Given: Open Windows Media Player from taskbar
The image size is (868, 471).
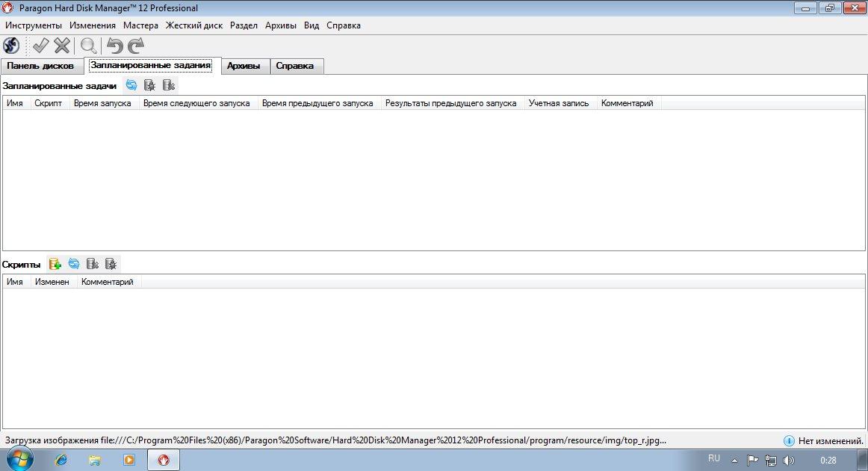Looking at the screenshot, I should 129,460.
